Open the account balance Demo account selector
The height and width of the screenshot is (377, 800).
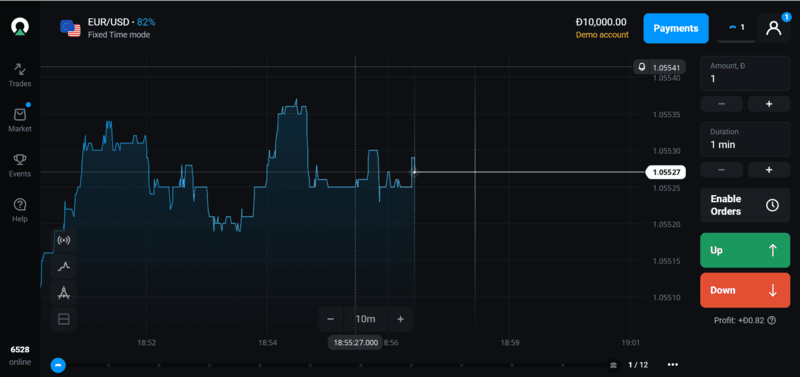602,28
